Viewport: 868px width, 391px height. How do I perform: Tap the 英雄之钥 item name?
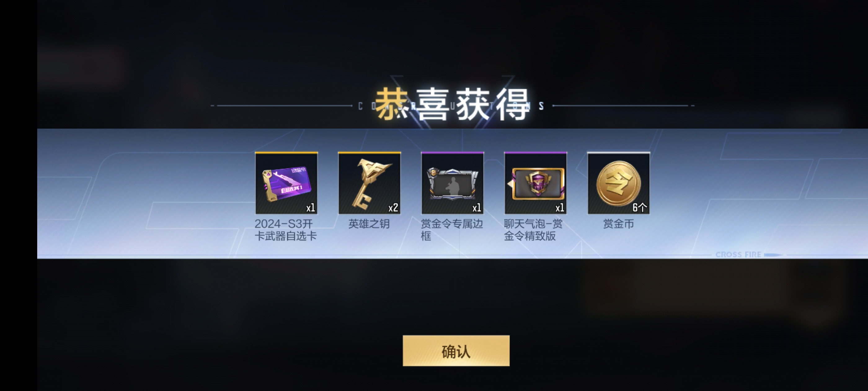(369, 224)
